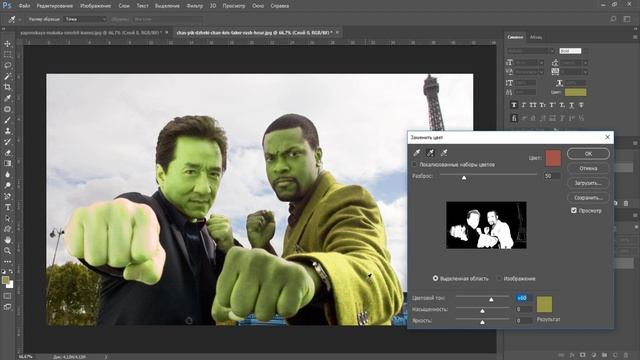
Task: Choose the Subtract from Sample eyedropper
Action: click(x=444, y=153)
